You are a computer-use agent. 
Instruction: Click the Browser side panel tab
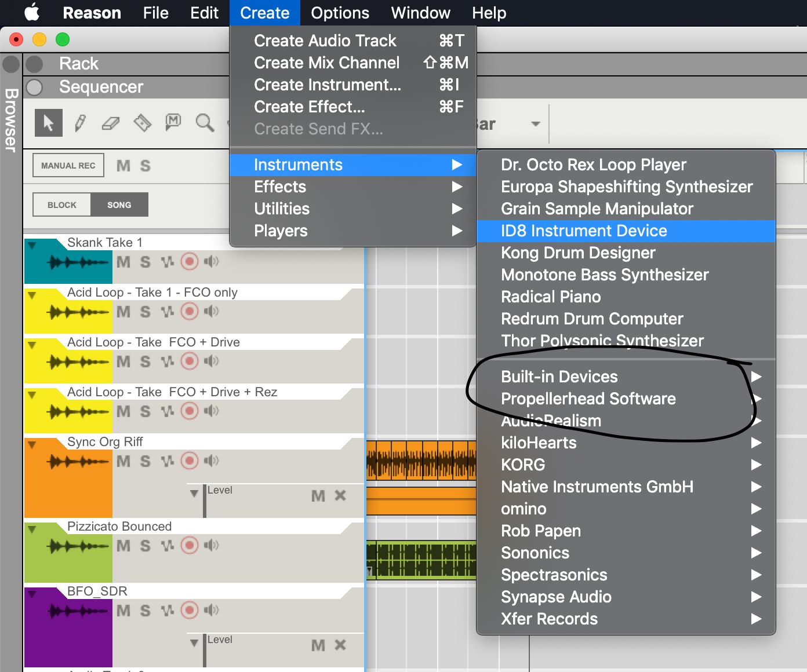coord(10,120)
